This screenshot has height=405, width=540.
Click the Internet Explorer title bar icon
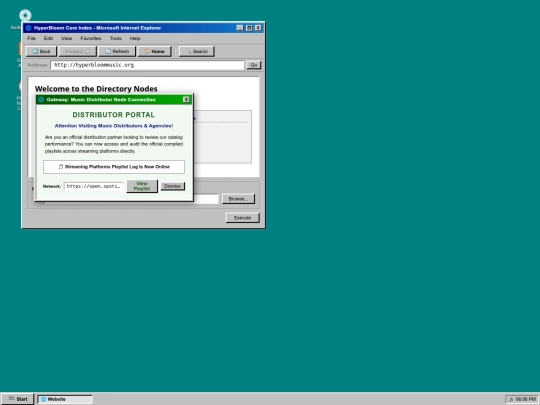pyautogui.click(x=29, y=28)
